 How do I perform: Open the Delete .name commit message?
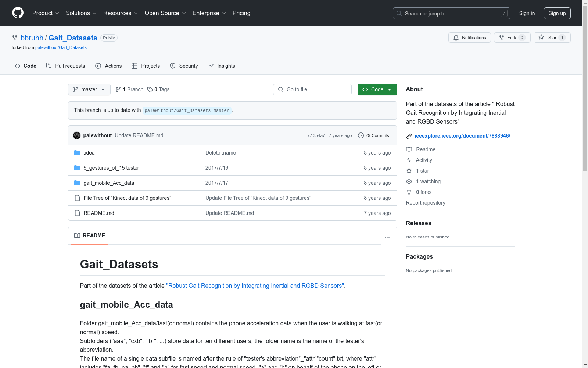(x=220, y=153)
